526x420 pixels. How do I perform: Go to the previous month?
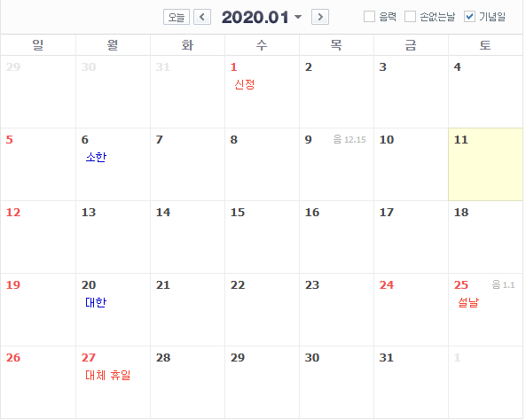coord(202,17)
